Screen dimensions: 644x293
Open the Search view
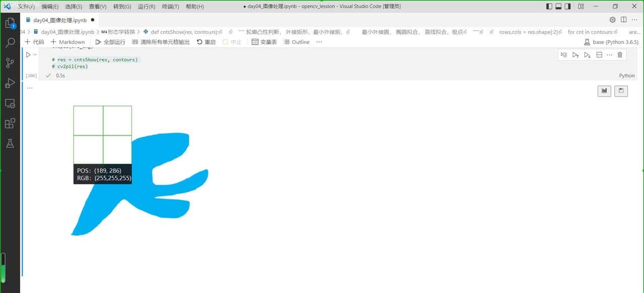(10, 43)
